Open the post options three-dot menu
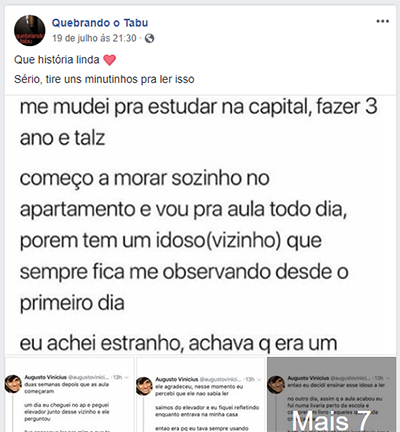Image resolution: width=400 pixels, height=432 pixels. pos(382,21)
